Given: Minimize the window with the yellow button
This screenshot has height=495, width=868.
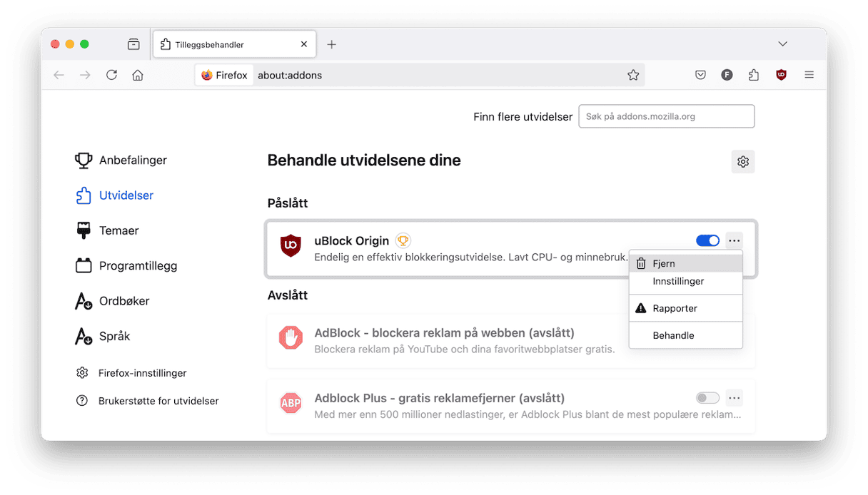Looking at the screenshot, I should click(70, 44).
